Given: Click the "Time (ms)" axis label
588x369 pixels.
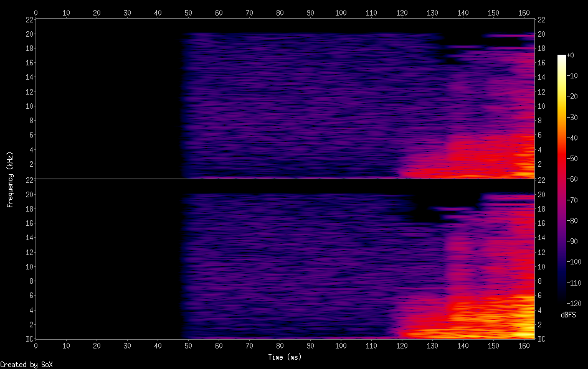Looking at the screenshot, I should [x=285, y=357].
